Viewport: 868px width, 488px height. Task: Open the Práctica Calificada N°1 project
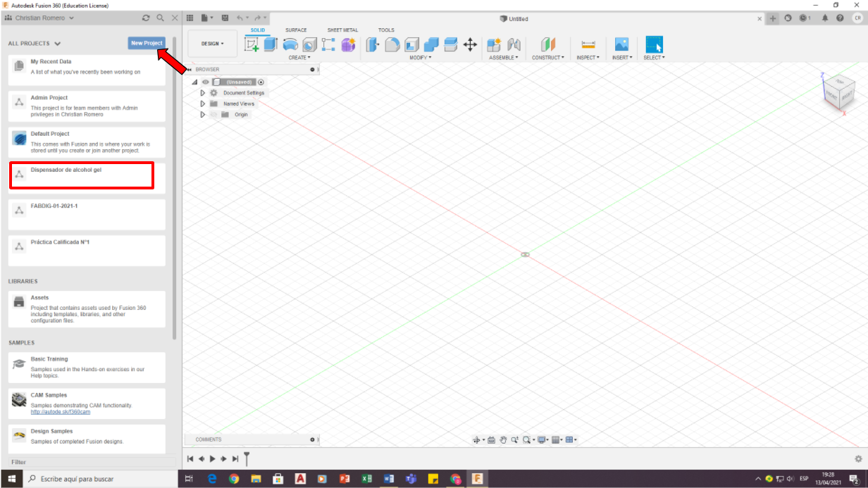click(x=88, y=251)
